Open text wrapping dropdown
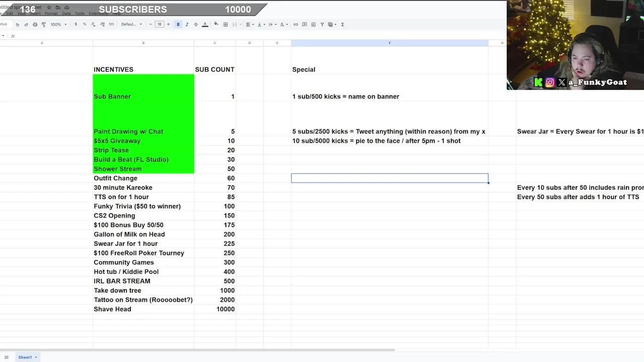The width and height of the screenshot is (644, 362). coord(272,24)
